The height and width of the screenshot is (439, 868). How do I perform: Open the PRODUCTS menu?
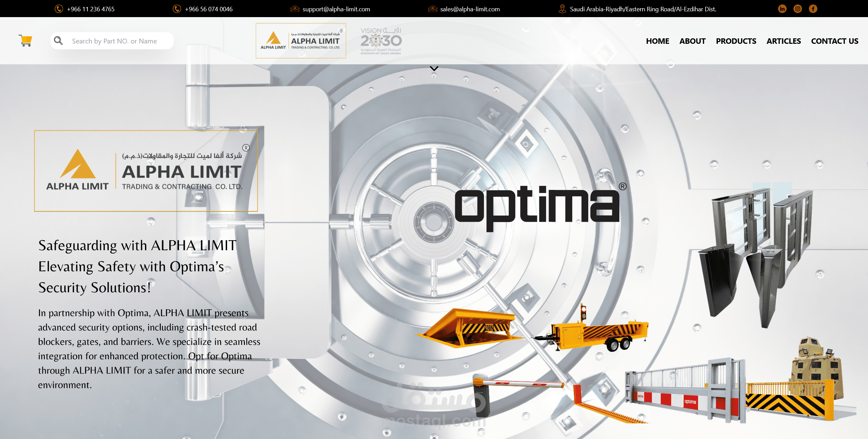[736, 41]
